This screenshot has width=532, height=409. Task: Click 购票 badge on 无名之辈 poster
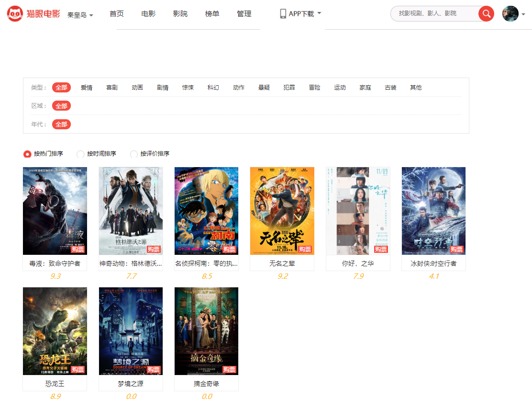(305, 250)
